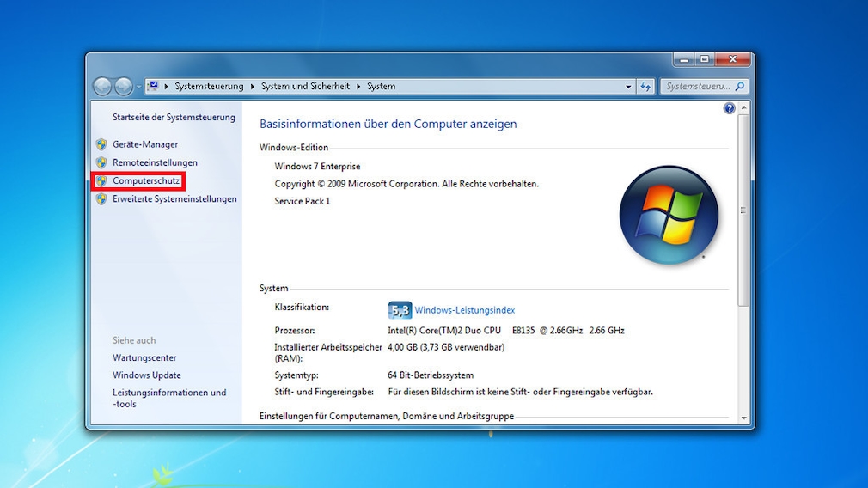Click the processor value 'Intel(R) Core(TM)2 Duo CPU'
Viewport: 868px width, 488px height.
(x=444, y=330)
